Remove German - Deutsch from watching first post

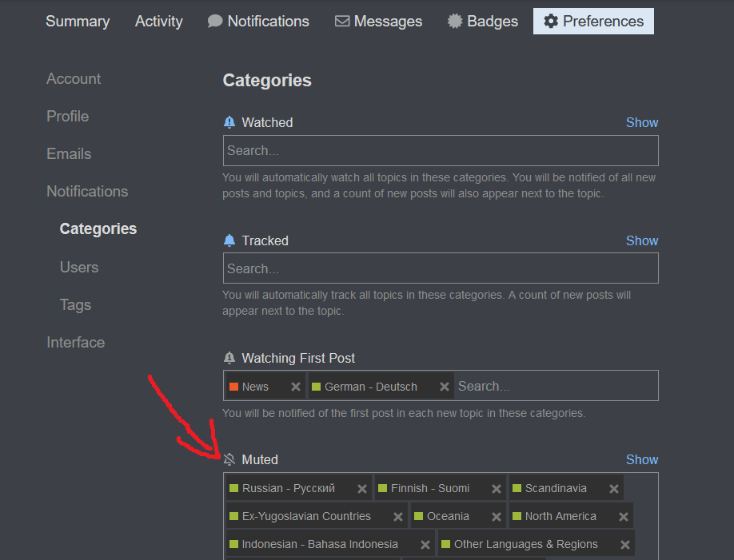(445, 387)
